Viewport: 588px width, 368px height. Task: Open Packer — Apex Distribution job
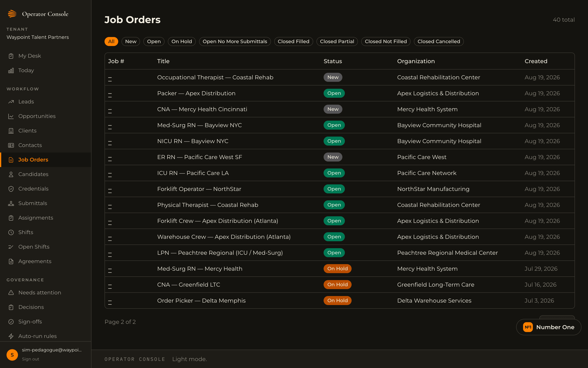click(x=340, y=93)
